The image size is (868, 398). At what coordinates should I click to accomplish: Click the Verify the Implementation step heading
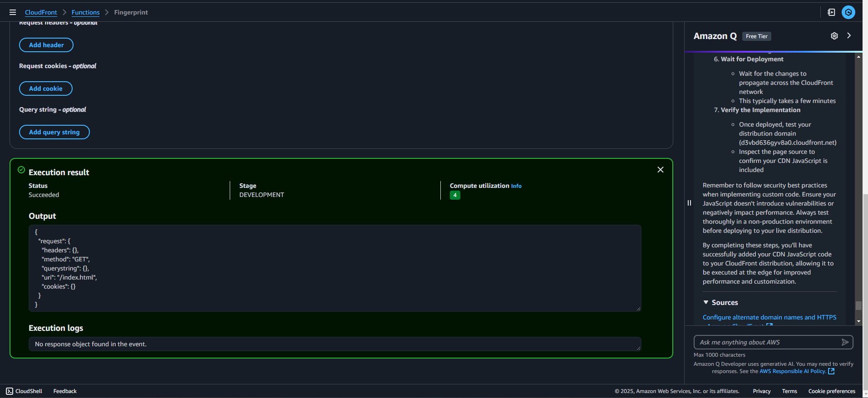tap(760, 110)
